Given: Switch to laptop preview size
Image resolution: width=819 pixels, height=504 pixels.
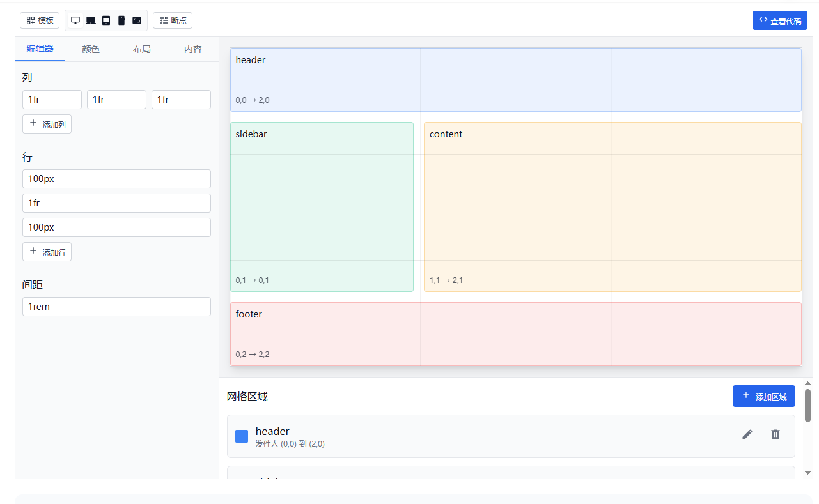Looking at the screenshot, I should coord(91,20).
